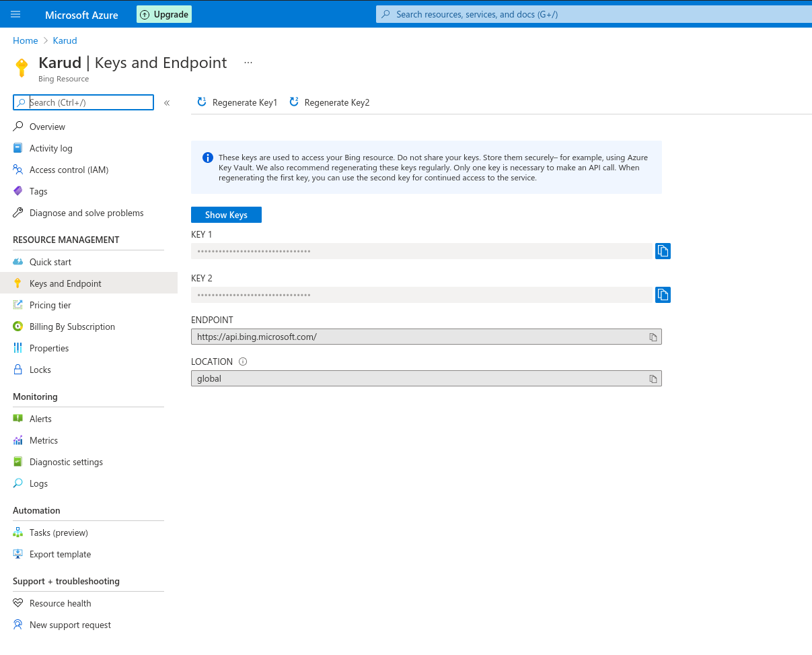Focus the top resource search bar
This screenshot has height=655, width=812.
[592, 14]
